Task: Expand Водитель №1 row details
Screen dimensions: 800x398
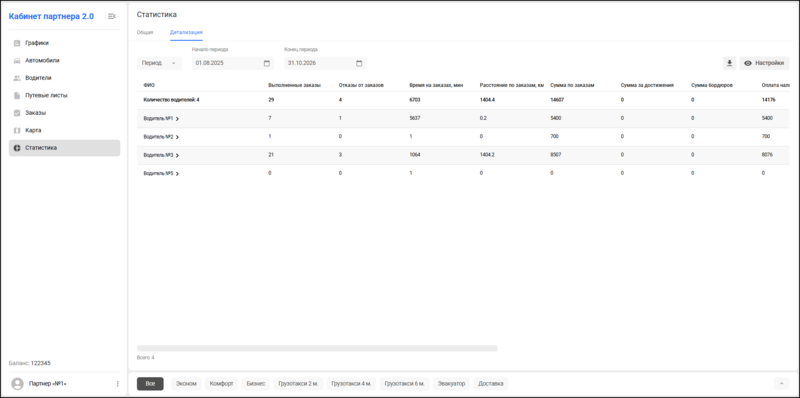Action: 177,119
